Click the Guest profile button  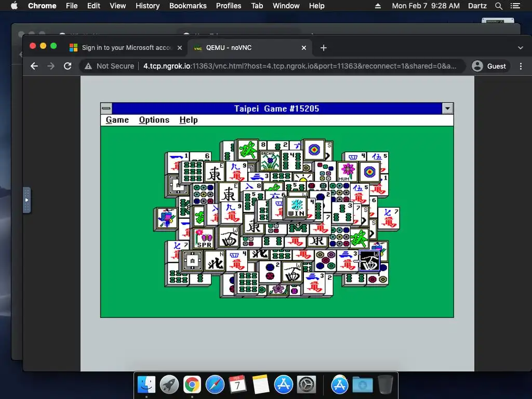point(490,66)
